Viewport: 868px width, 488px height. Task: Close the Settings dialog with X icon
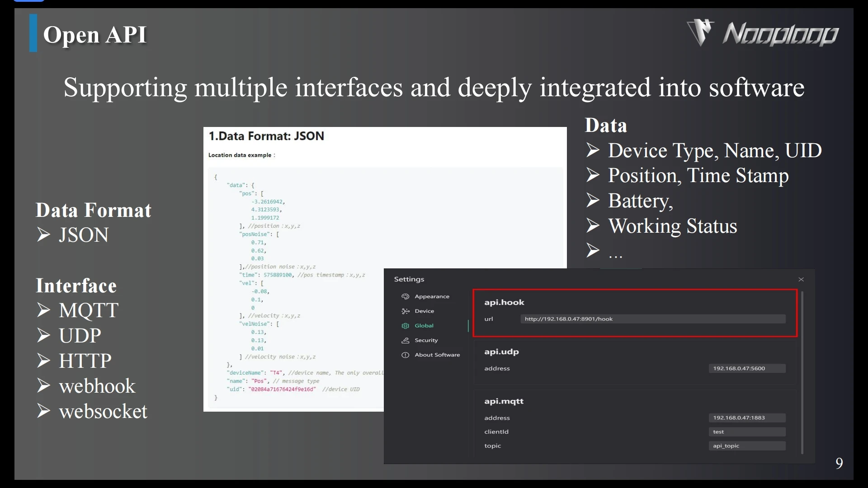click(x=801, y=279)
